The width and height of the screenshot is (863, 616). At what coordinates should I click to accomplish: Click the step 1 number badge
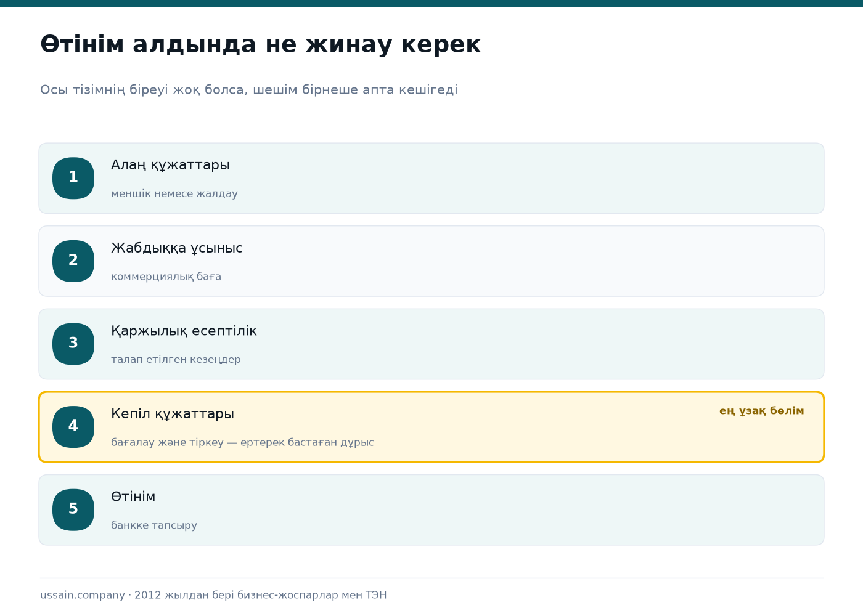pos(73,178)
